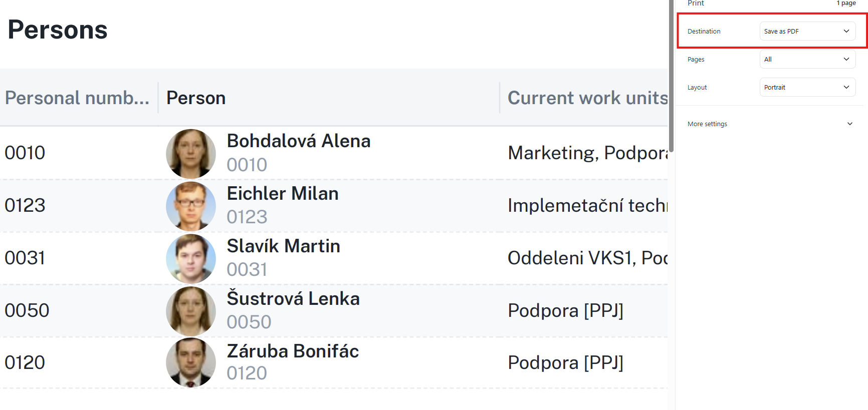Open the Layout dropdown set to Portrait
This screenshot has width=868, height=410.
coord(807,87)
